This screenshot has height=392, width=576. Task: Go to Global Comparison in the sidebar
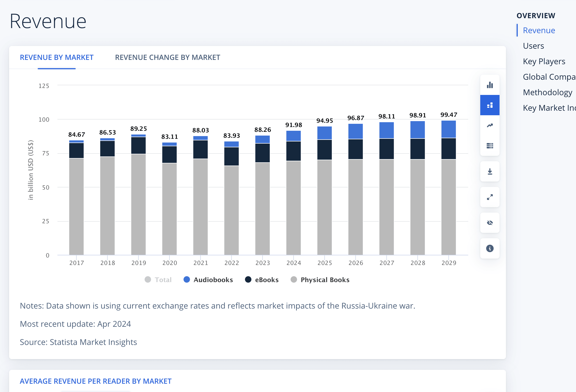tap(549, 77)
